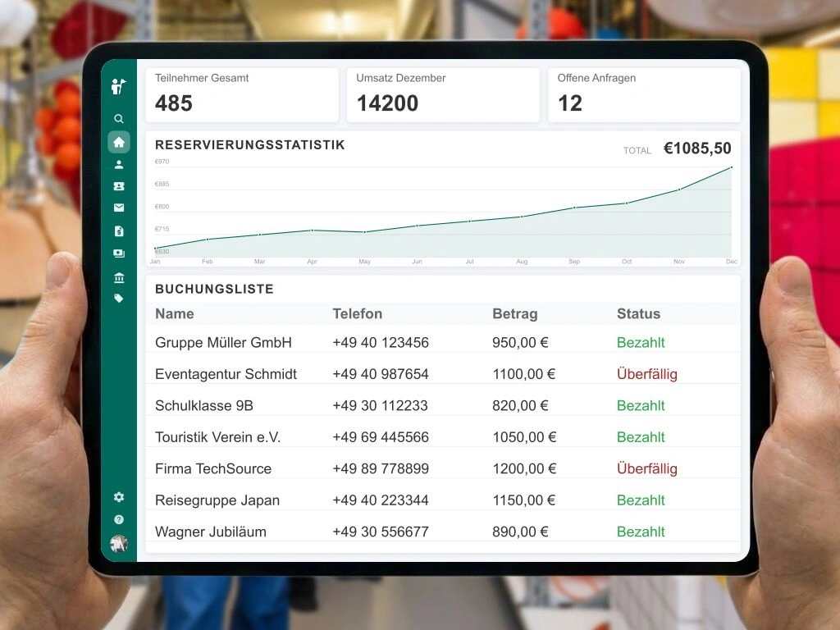This screenshot has width=840, height=630.
Task: Sort bookings by Betrag column header
Action: [514, 313]
